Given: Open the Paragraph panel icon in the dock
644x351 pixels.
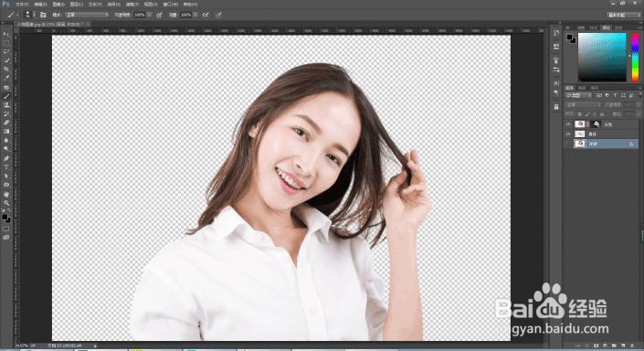Looking at the screenshot, I should [556, 93].
